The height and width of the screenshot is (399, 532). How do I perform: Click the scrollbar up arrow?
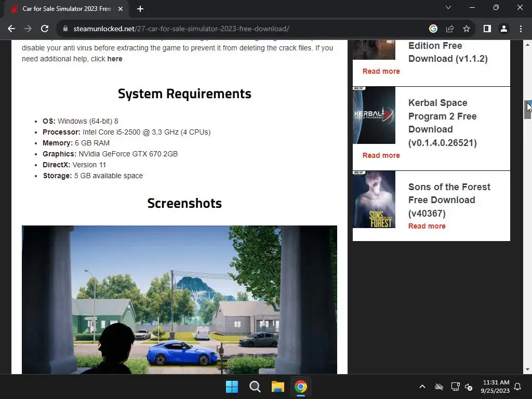(x=527, y=45)
